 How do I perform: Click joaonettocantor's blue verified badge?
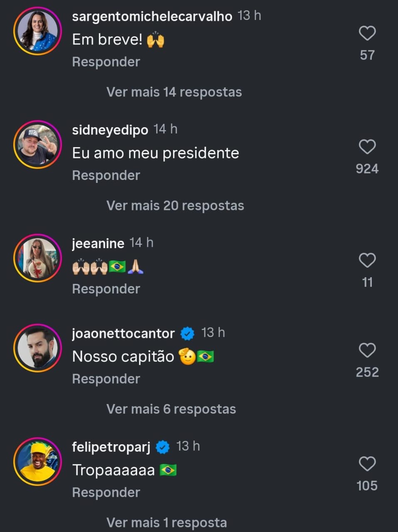coord(188,333)
